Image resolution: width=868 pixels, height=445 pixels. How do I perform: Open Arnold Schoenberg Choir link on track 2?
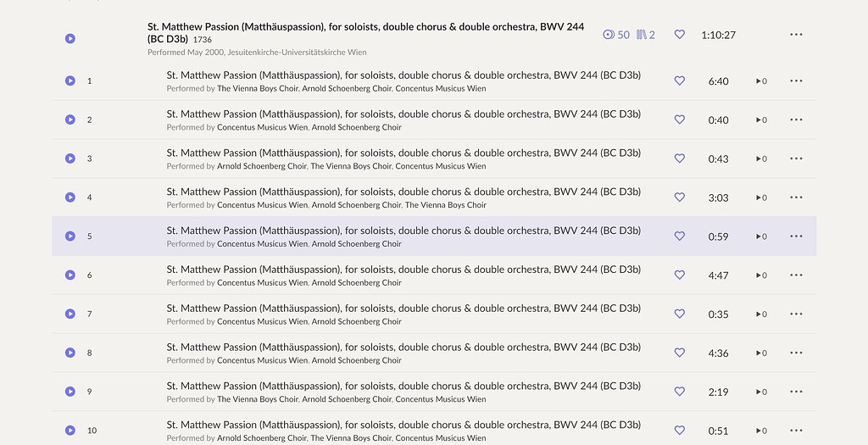[356, 127]
